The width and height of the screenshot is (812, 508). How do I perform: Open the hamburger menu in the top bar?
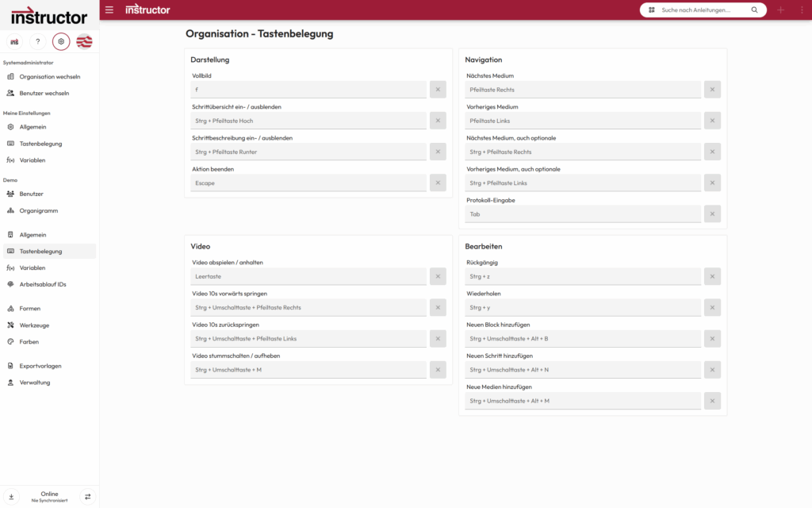[109, 10]
